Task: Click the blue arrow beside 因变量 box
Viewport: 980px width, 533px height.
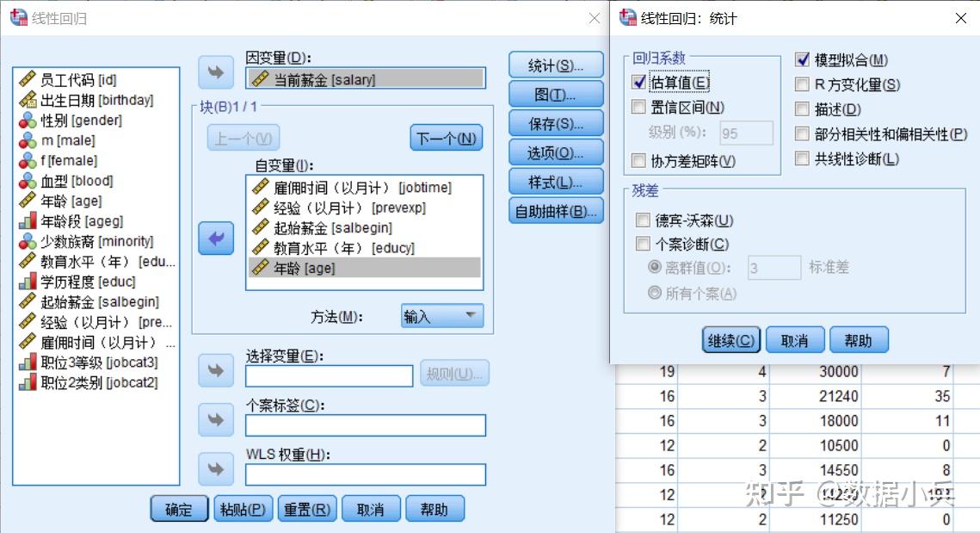Action: [x=215, y=72]
